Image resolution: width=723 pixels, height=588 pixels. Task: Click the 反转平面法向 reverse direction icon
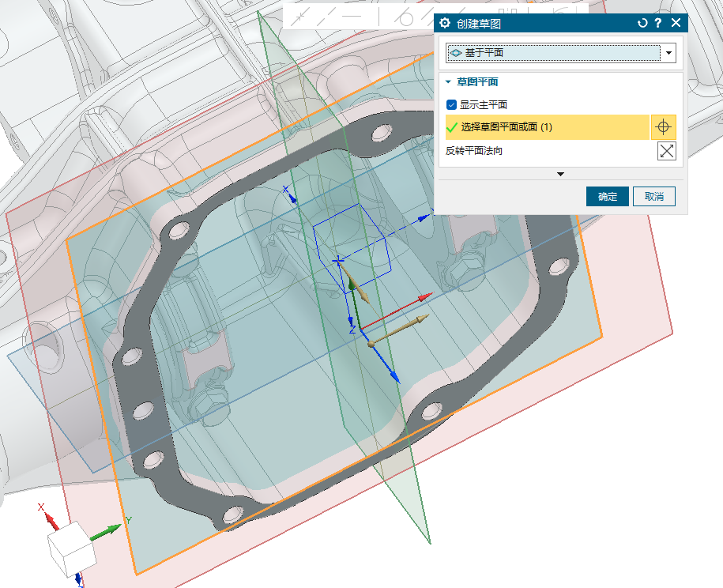666,151
